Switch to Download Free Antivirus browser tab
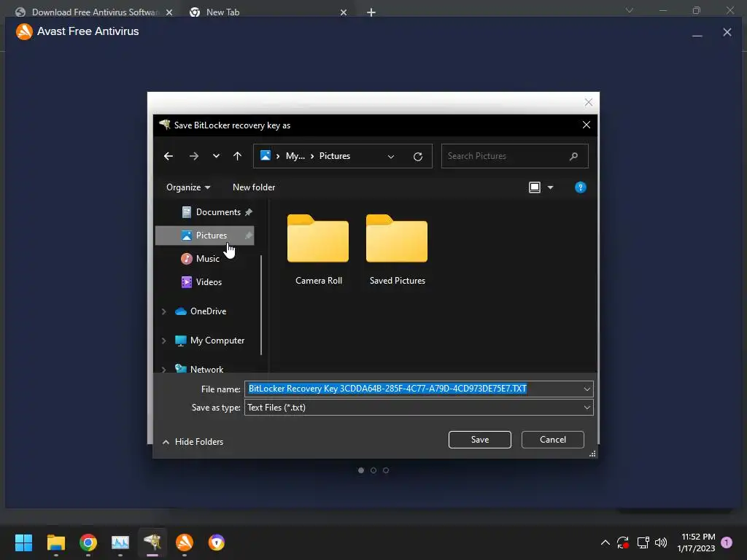Viewport: 747px width, 560px height. pos(94,12)
